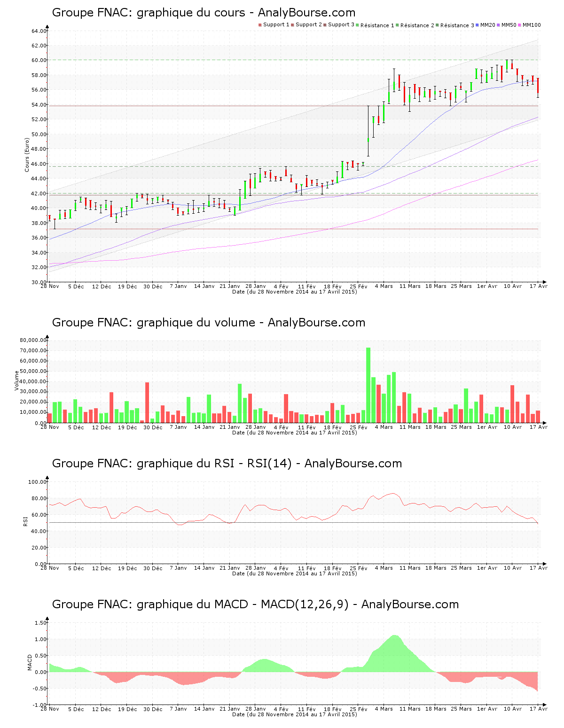Click the Support 2 legend entry
Screen dimensions: 564x728
306,25
